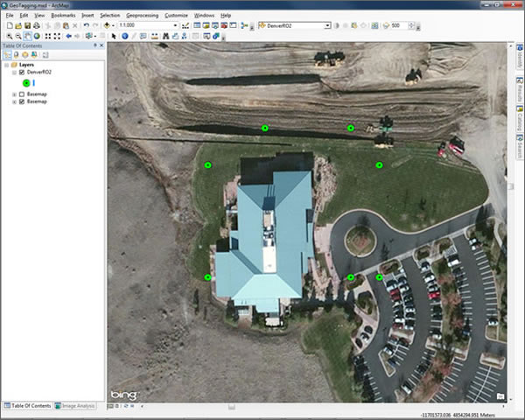Image resolution: width=525 pixels, height=420 pixels.
Task: Open the Bookmarks menu
Action: [63, 16]
